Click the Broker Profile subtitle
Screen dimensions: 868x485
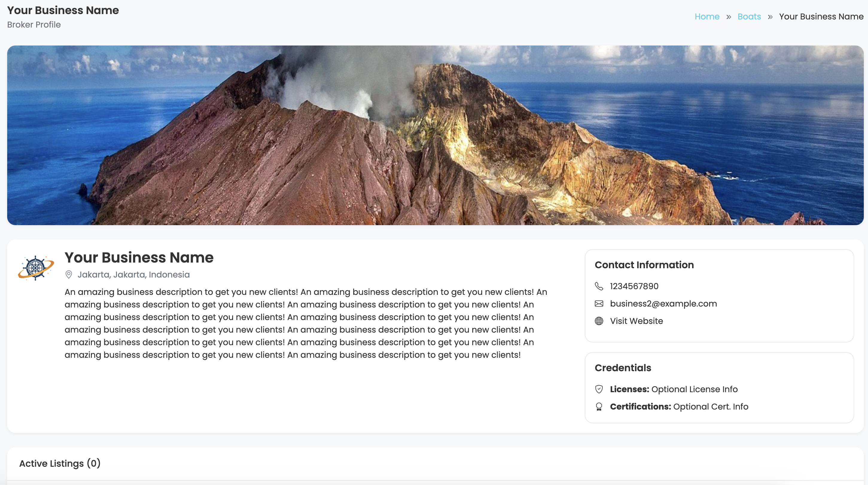tap(33, 25)
